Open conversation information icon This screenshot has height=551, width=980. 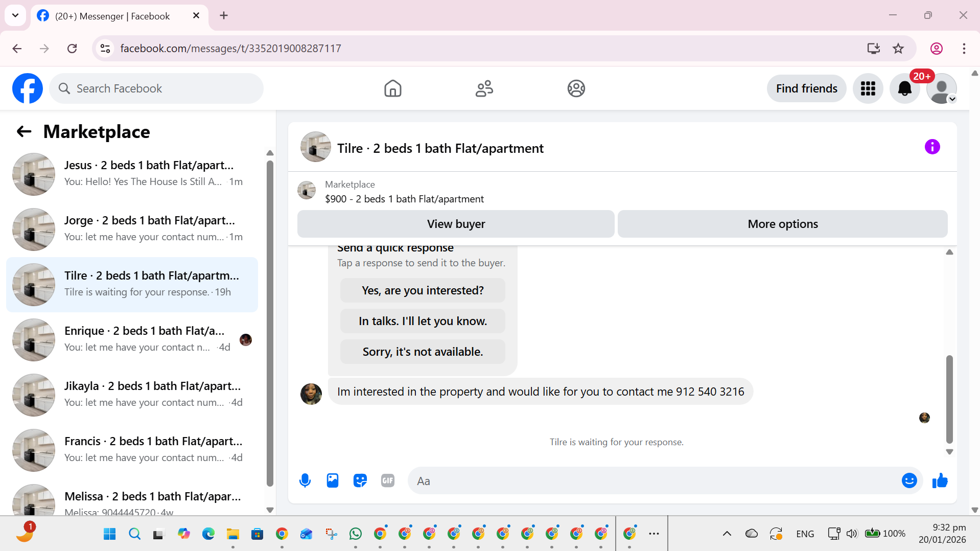[x=932, y=147]
